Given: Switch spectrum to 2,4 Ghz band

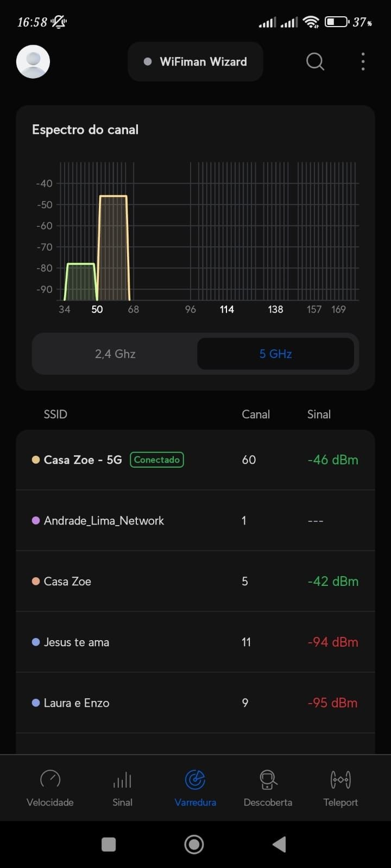Looking at the screenshot, I should point(115,354).
